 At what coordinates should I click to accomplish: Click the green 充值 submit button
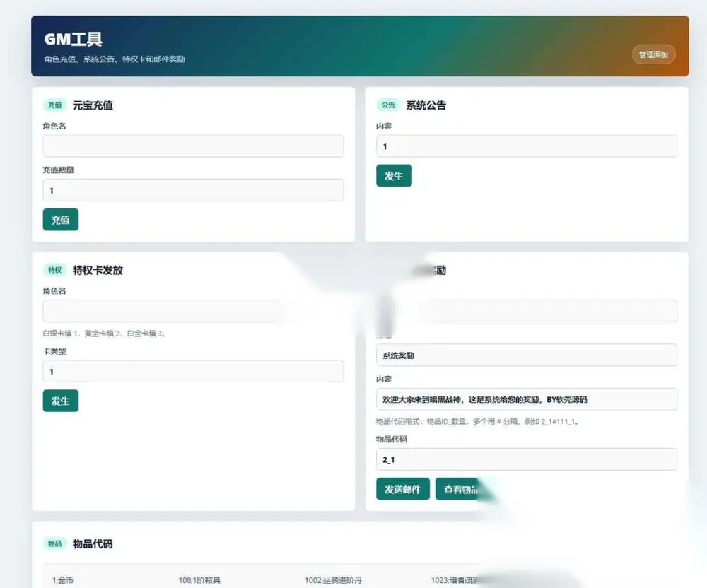coord(60,220)
